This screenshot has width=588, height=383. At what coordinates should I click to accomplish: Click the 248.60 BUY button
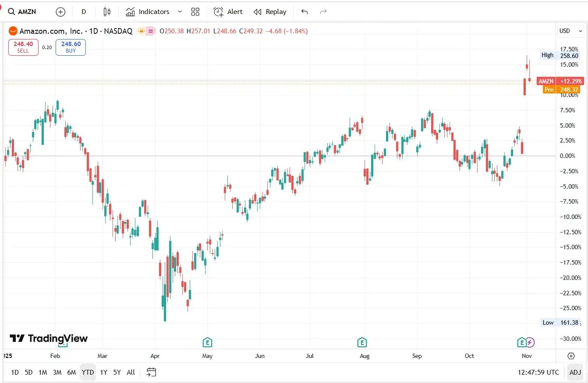pos(71,47)
